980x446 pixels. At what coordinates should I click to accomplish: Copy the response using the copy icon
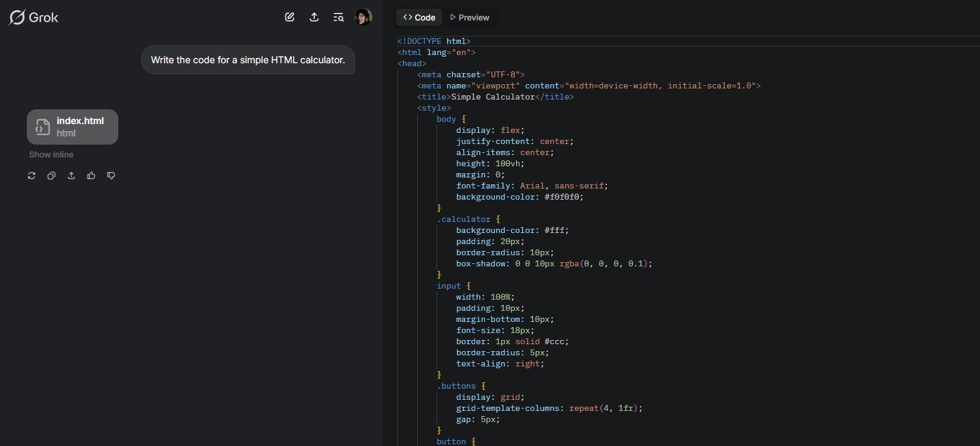(x=51, y=176)
